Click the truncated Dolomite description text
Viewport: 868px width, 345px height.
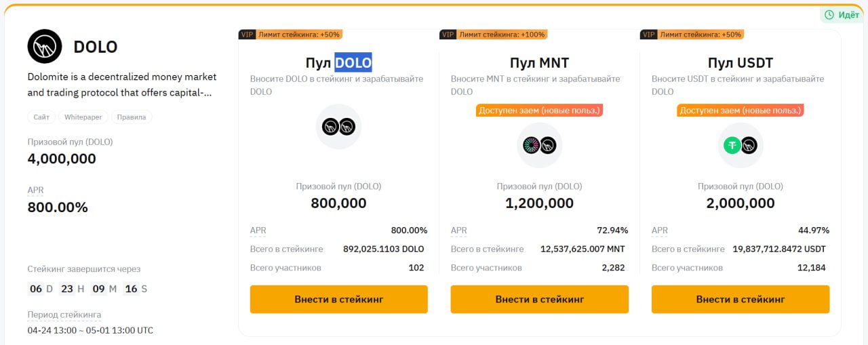coord(122,85)
